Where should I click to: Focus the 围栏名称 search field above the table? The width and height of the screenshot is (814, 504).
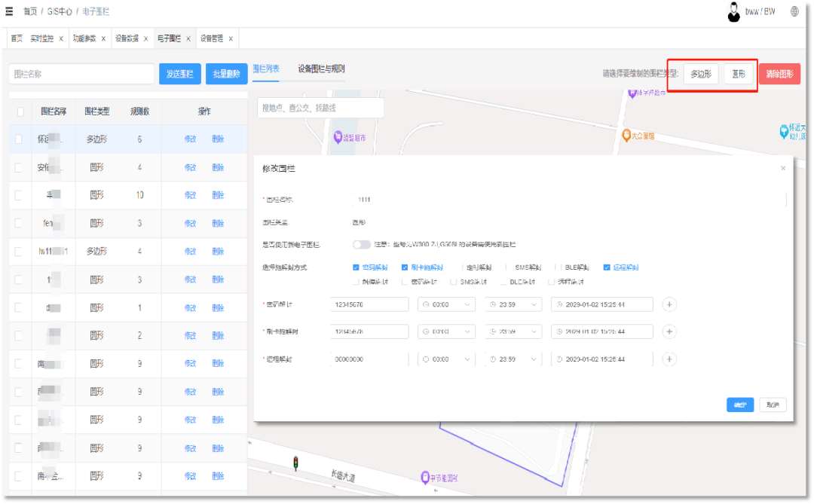point(81,74)
